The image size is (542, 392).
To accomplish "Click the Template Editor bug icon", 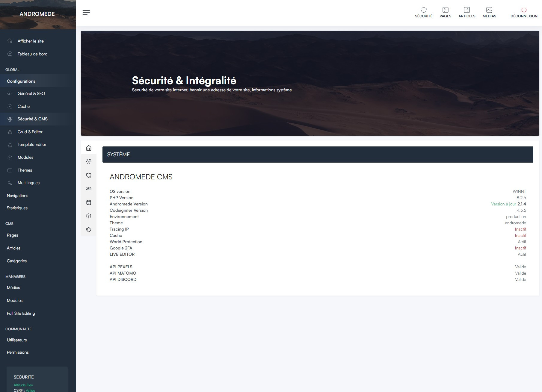I will pos(10,145).
